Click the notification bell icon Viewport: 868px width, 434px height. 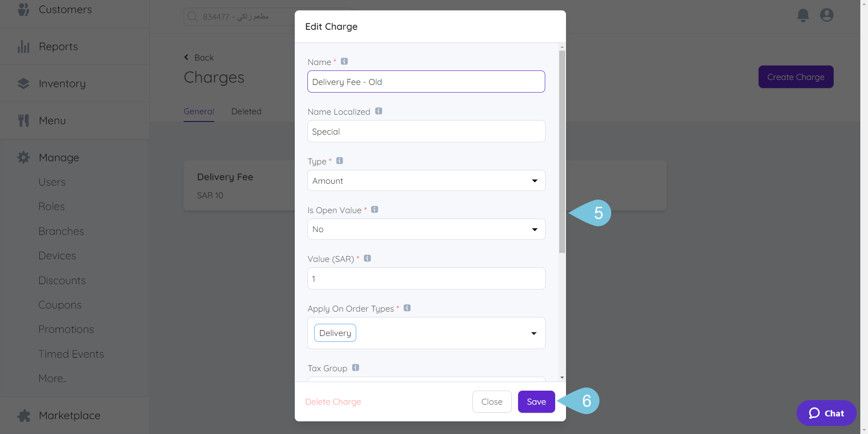click(x=803, y=15)
